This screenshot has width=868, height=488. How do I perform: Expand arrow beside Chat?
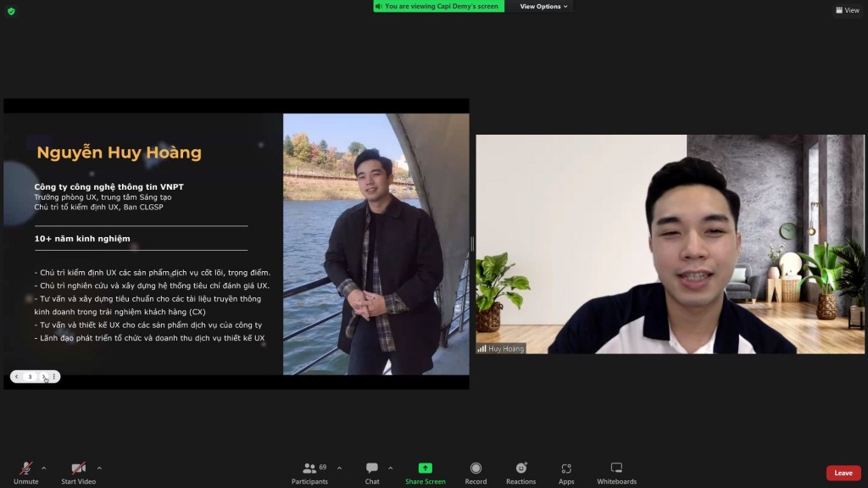390,468
